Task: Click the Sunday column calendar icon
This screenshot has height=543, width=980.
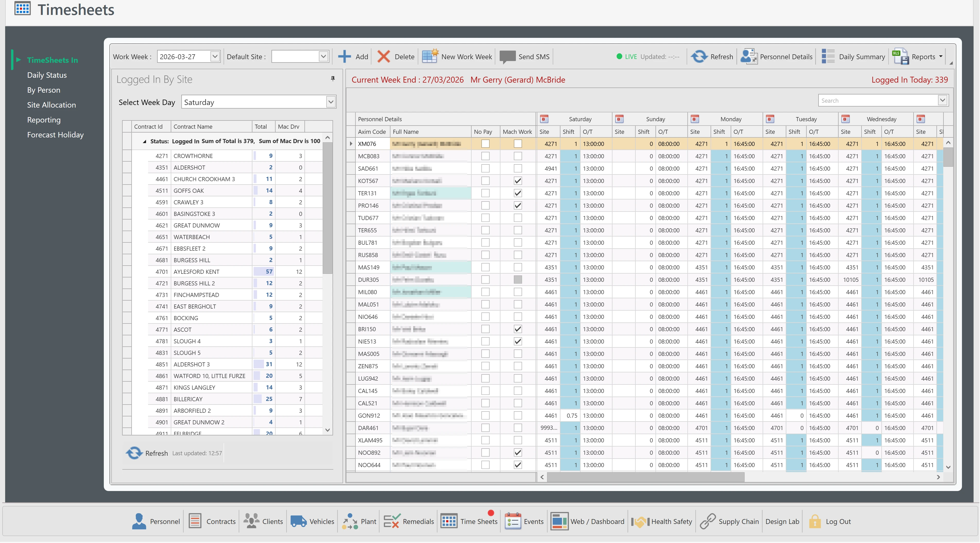Action: tap(619, 119)
